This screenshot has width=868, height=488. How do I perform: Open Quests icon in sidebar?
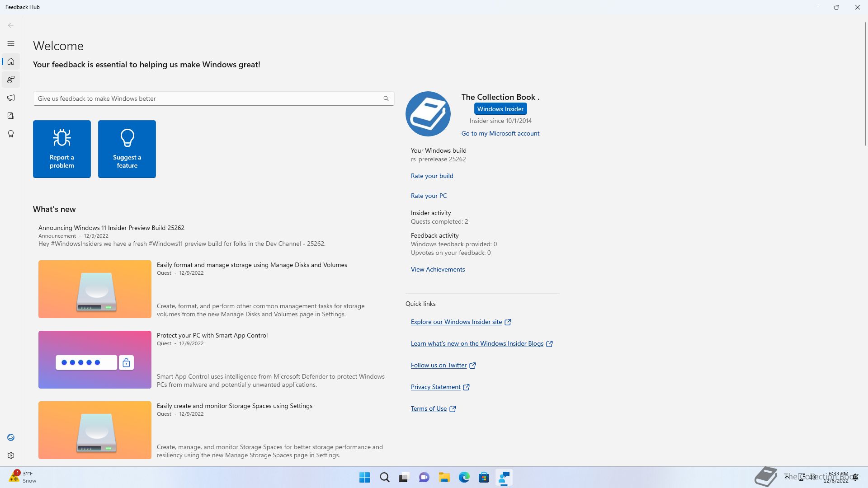(x=11, y=116)
